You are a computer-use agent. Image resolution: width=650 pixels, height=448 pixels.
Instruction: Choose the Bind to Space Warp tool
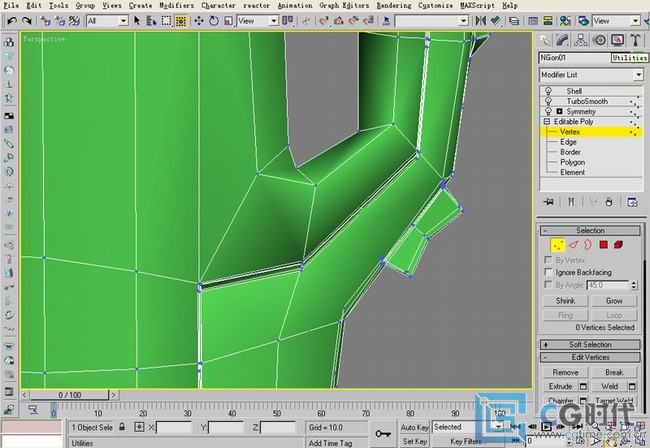pos(74,21)
